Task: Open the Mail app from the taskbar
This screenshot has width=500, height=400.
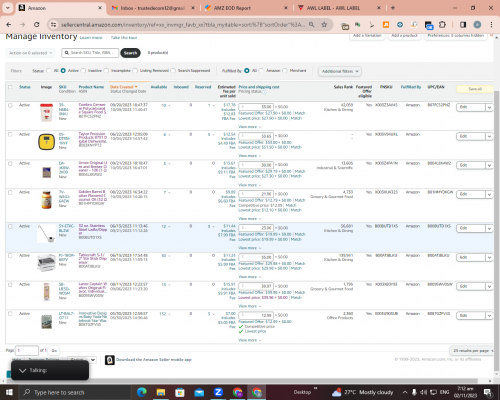Action: 199,392
